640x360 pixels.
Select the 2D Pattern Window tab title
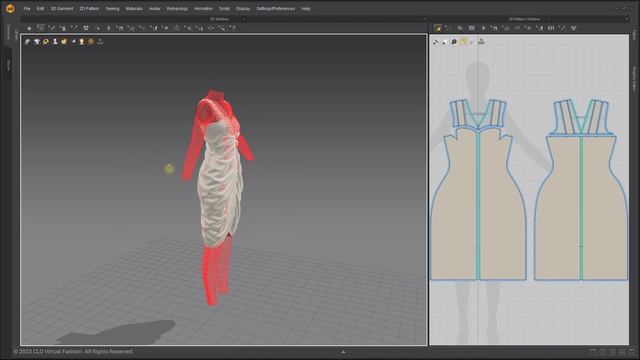(524, 19)
